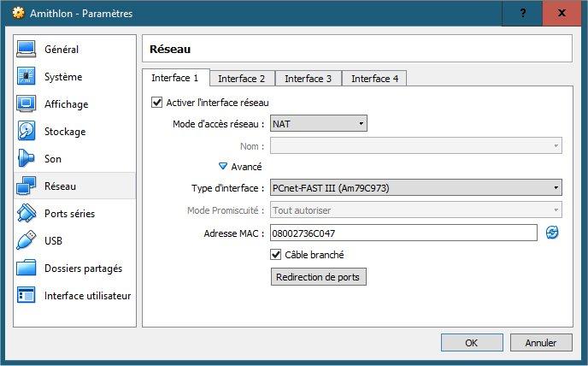
Task: Open the USB plug icon
Action: [x=26, y=240]
